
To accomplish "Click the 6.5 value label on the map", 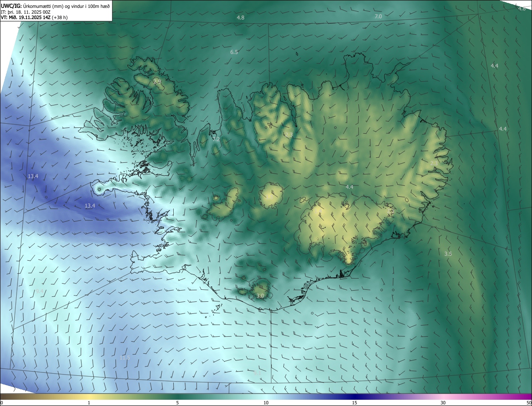I will [234, 52].
